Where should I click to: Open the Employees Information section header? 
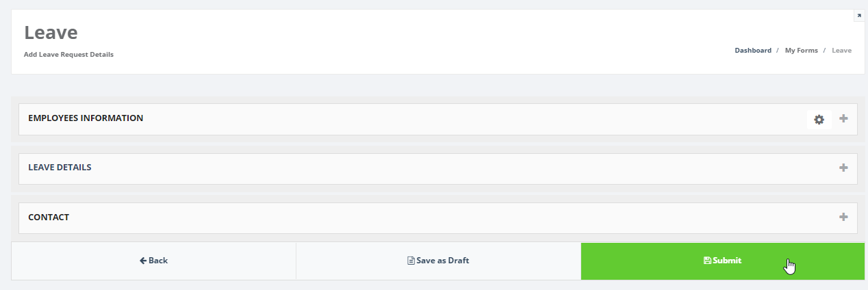(86, 118)
